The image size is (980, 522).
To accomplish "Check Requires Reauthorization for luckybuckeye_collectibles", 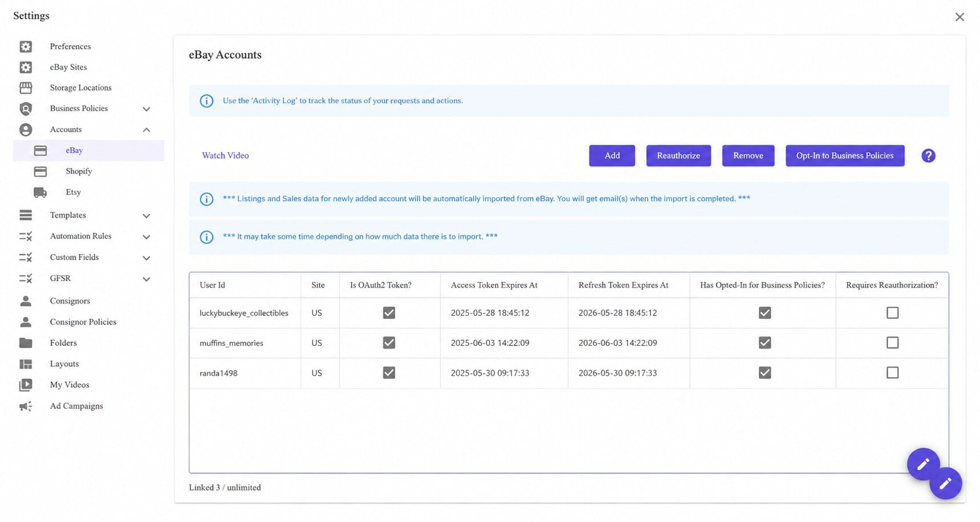I will coord(893,313).
